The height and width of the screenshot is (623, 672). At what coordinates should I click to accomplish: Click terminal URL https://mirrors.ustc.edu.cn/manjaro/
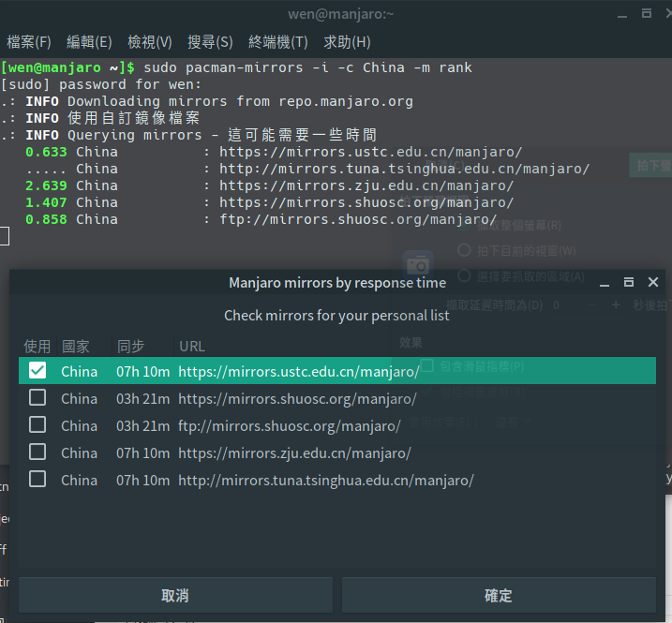pos(371,152)
